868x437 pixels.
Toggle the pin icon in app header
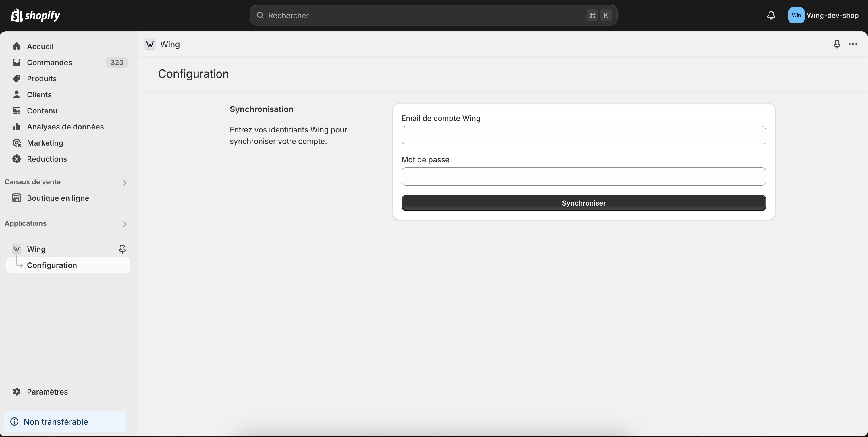[837, 44]
